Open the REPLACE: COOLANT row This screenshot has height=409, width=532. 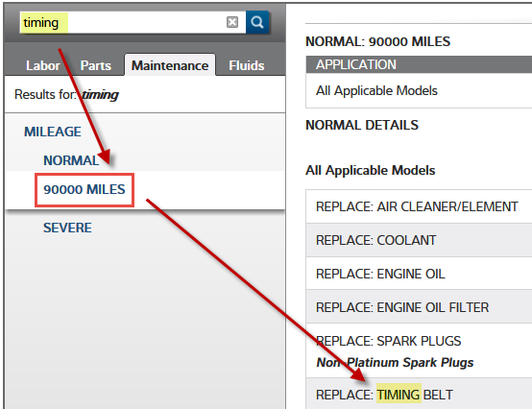click(419, 240)
